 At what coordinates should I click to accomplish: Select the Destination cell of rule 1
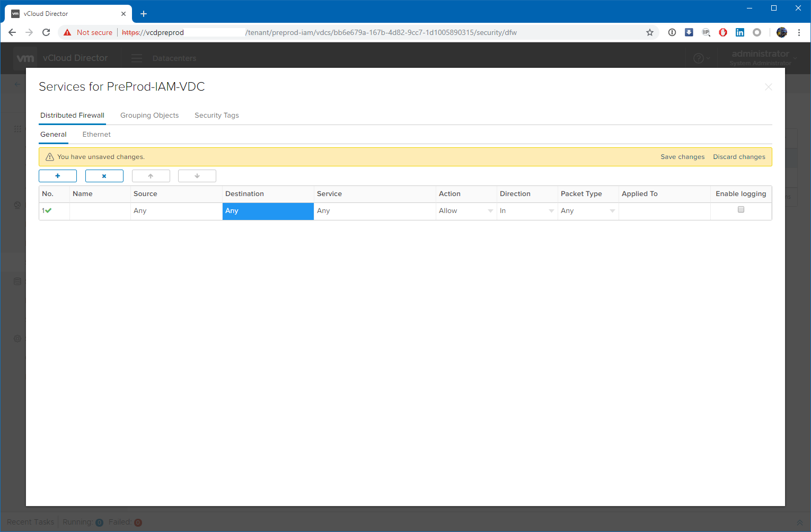[268, 211]
